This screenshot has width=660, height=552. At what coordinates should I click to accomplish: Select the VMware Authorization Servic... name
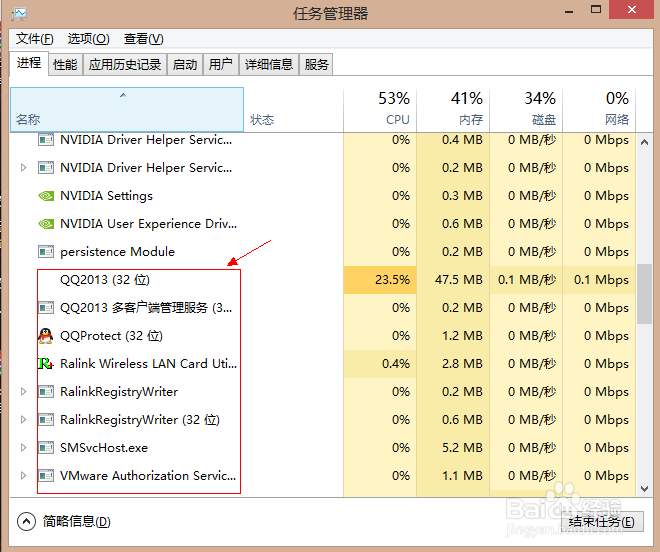click(148, 476)
